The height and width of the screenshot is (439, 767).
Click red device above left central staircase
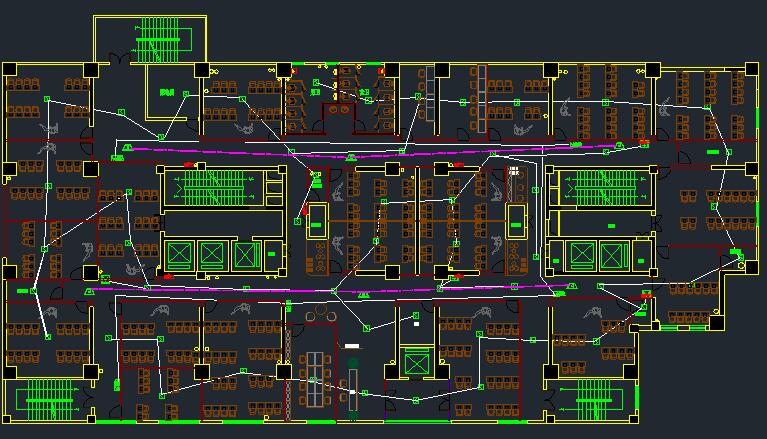(x=187, y=164)
